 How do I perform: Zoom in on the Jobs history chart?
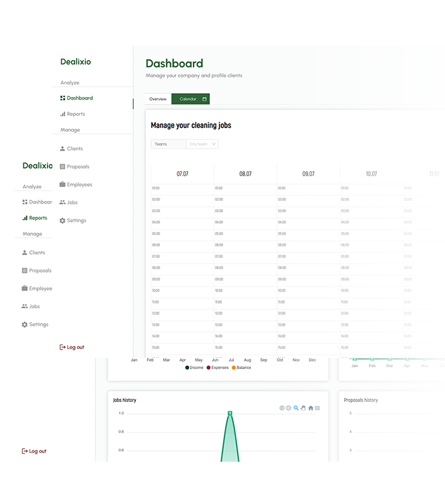pyautogui.click(x=282, y=408)
